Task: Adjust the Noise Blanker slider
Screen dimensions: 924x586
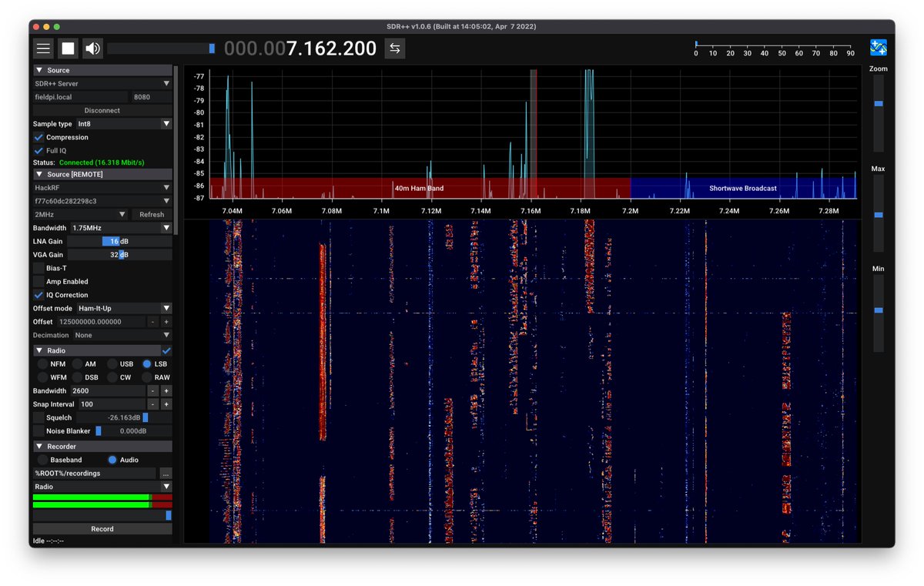Action: click(132, 431)
